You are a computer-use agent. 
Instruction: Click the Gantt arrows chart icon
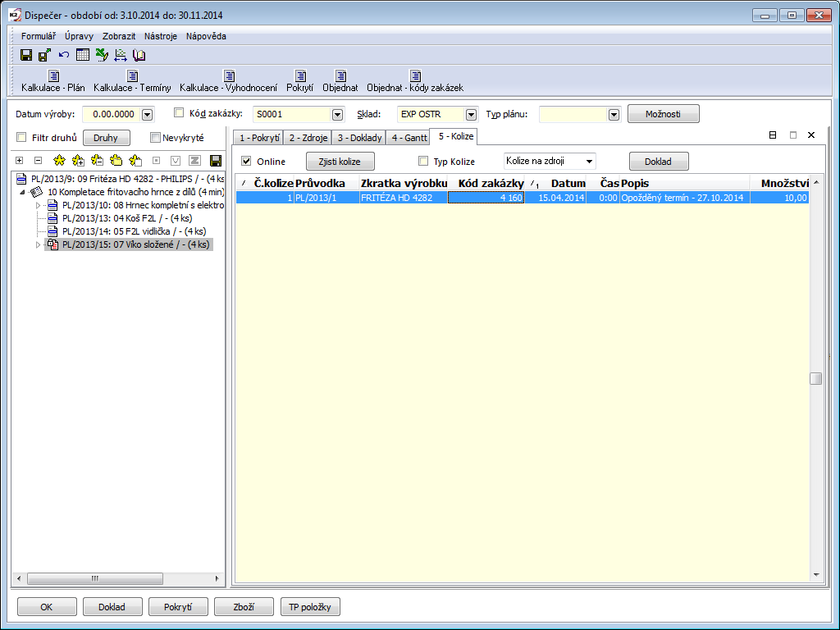121,55
